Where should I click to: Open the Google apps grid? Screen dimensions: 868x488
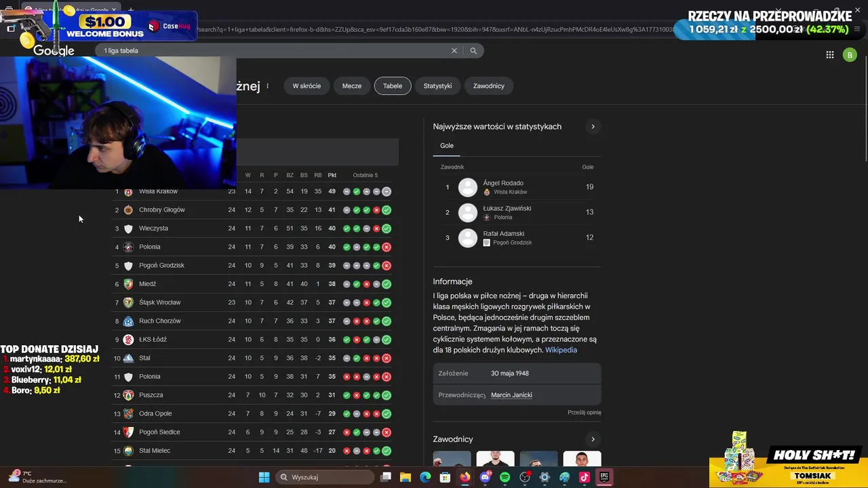coord(829,55)
